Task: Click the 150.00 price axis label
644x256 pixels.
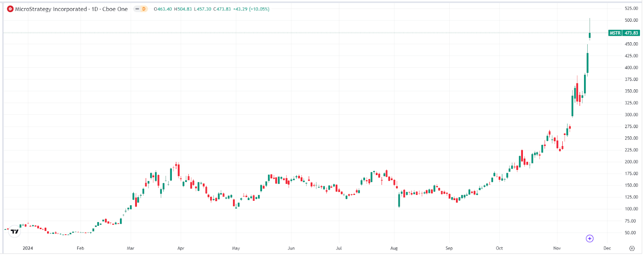Action: pos(631,186)
